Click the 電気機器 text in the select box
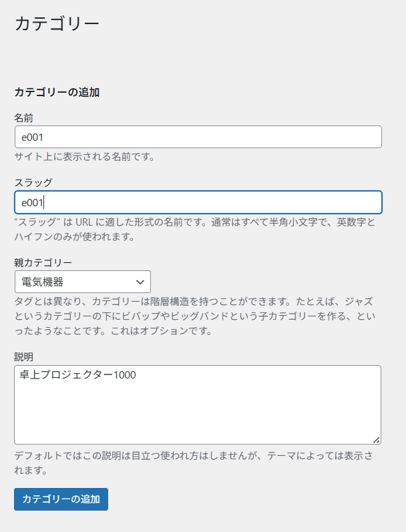 coord(43,282)
